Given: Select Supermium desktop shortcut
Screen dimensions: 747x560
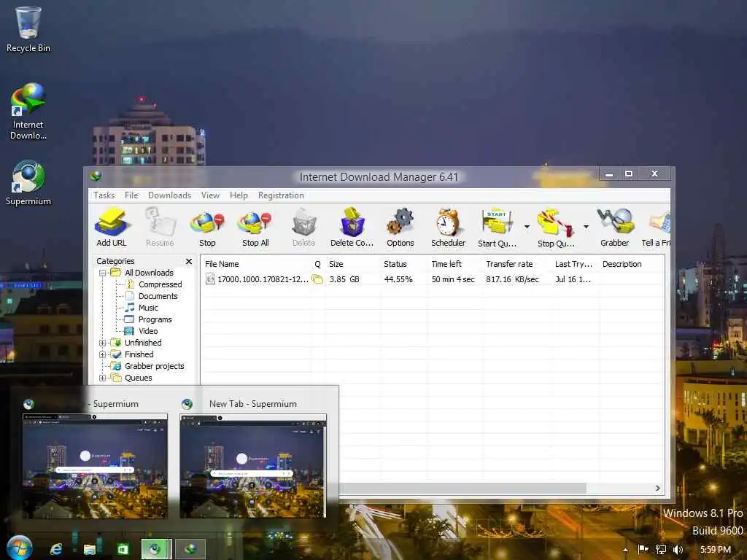Looking at the screenshot, I should [28, 183].
